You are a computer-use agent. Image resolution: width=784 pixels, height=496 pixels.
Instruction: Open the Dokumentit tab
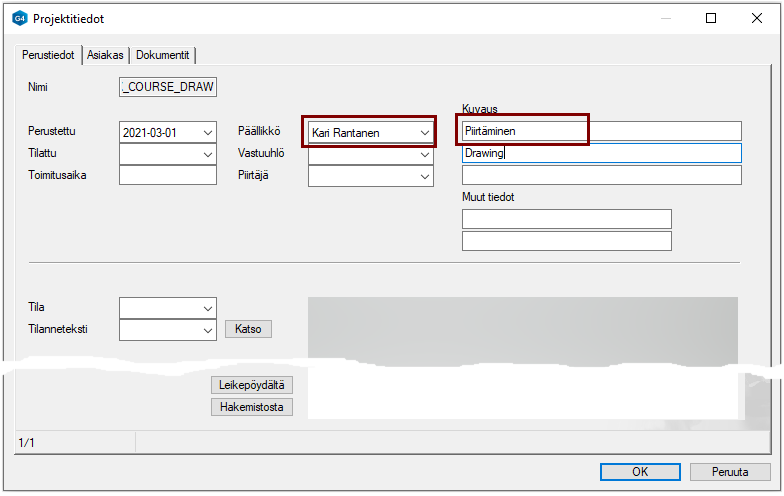point(164,55)
